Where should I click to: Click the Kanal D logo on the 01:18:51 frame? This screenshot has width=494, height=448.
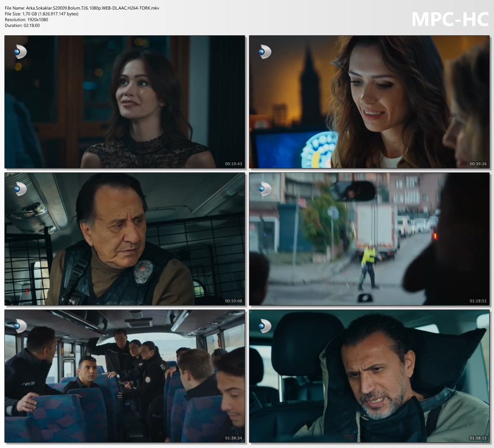(265, 189)
